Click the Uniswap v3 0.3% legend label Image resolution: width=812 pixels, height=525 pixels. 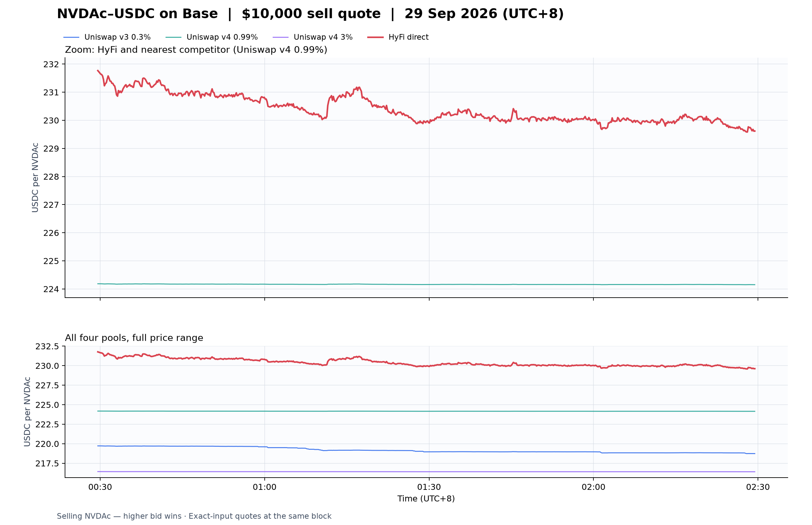coord(117,37)
